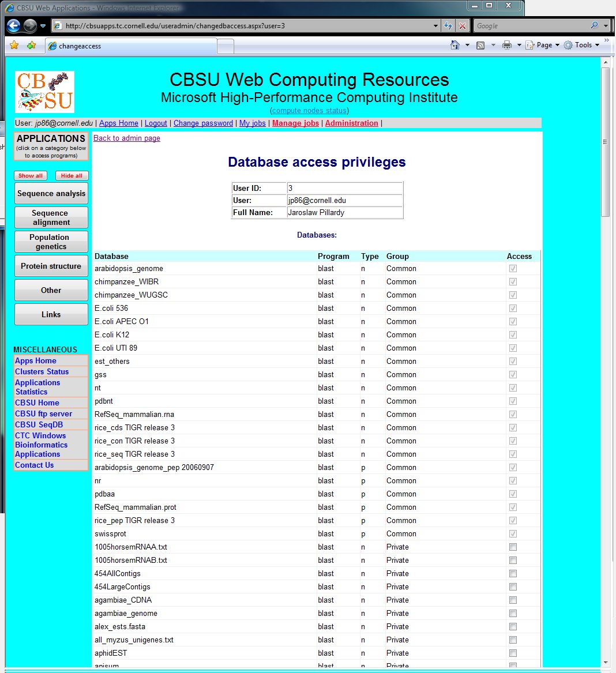This screenshot has height=673, width=616.
Task: Open the Sequence analysis category
Action: [x=51, y=194]
